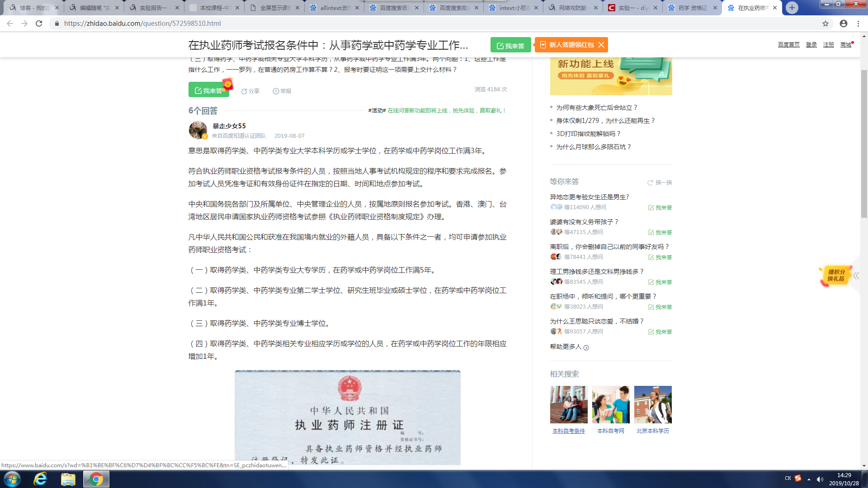Click the 本科自考网 related search thumbnail
Screen dimensions: 868x488
pos(611,405)
